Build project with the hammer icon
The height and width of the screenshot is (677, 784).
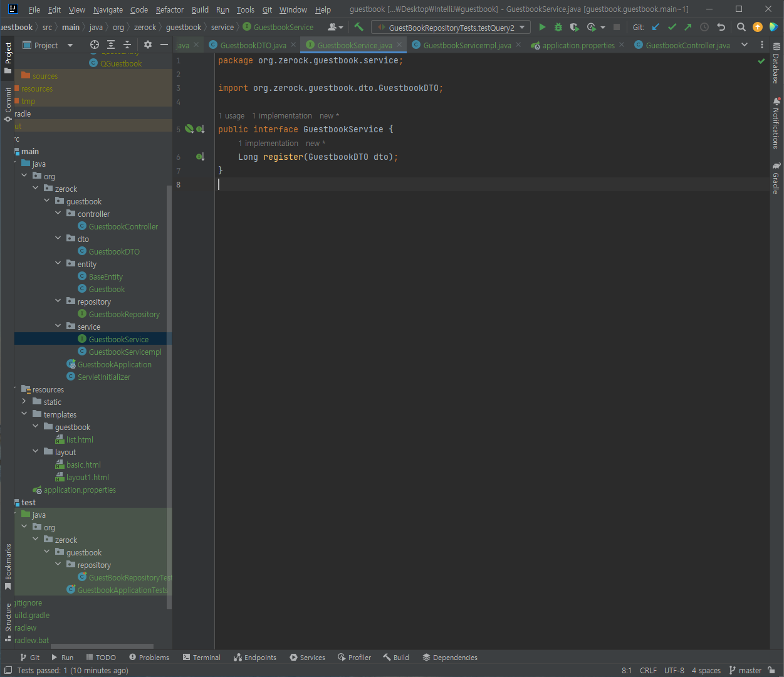tap(358, 27)
